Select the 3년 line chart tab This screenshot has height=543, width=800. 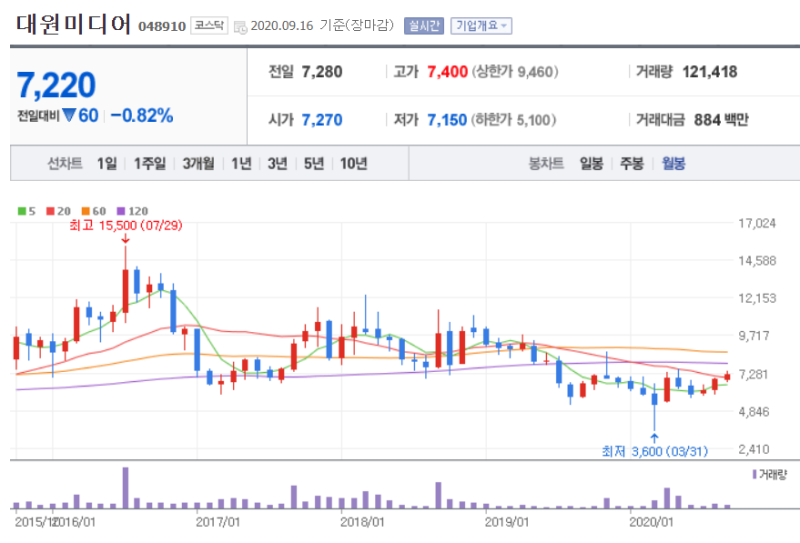(278, 163)
